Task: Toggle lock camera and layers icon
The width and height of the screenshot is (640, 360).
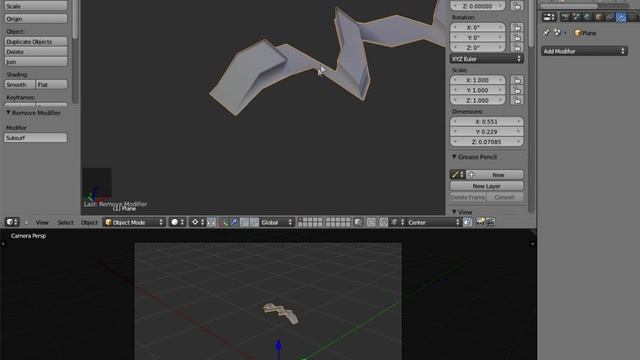Action: [x=358, y=222]
